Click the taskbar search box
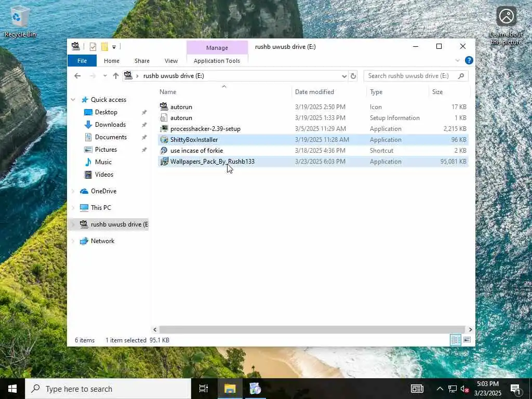This screenshot has width=532, height=399. tap(108, 389)
